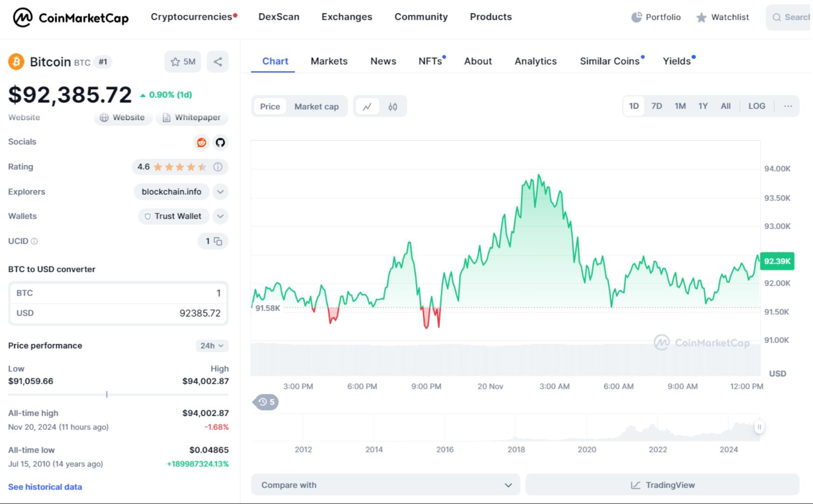Select the line chart icon

click(x=368, y=106)
